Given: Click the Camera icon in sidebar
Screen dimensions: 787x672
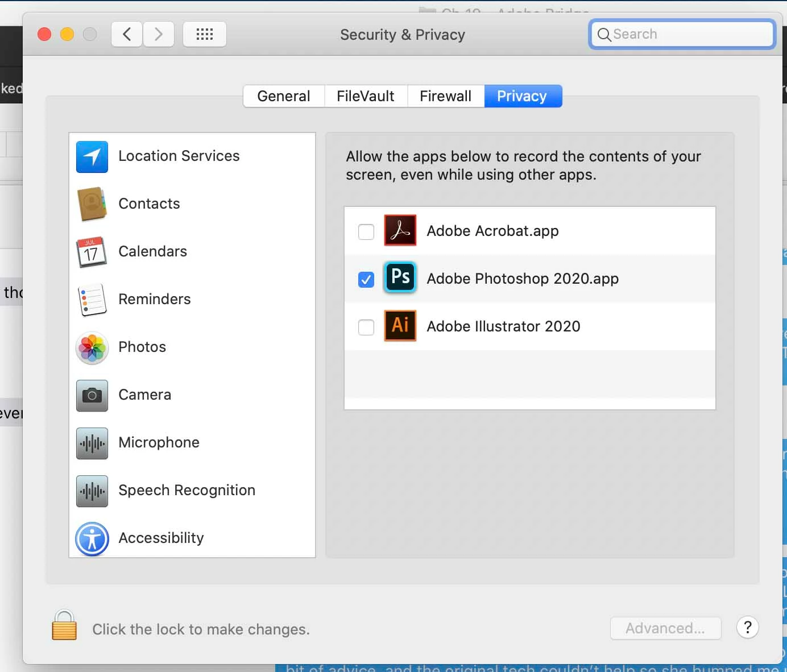Looking at the screenshot, I should pos(92,395).
